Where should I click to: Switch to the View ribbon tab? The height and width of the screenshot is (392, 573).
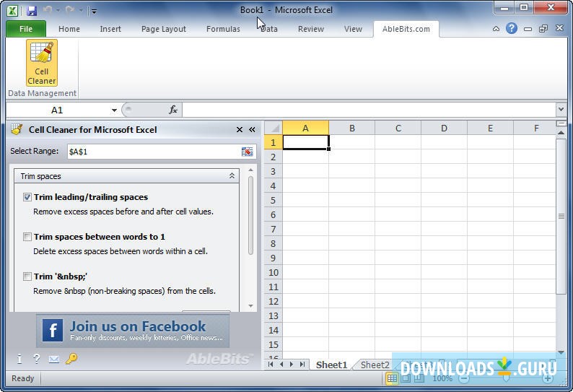(x=353, y=29)
